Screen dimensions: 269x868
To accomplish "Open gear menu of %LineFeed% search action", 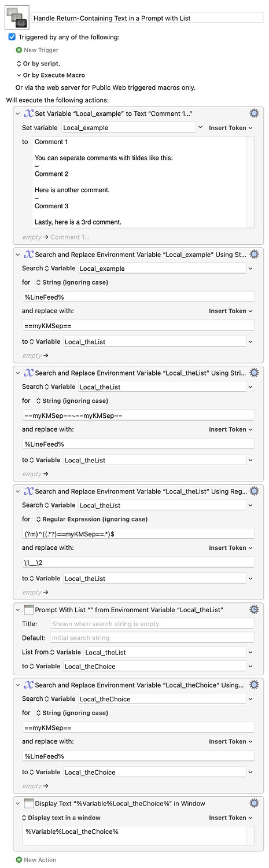I will pos(253,254).
